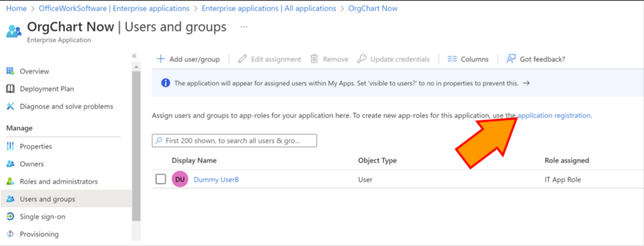Click Got feedback? button

click(535, 59)
